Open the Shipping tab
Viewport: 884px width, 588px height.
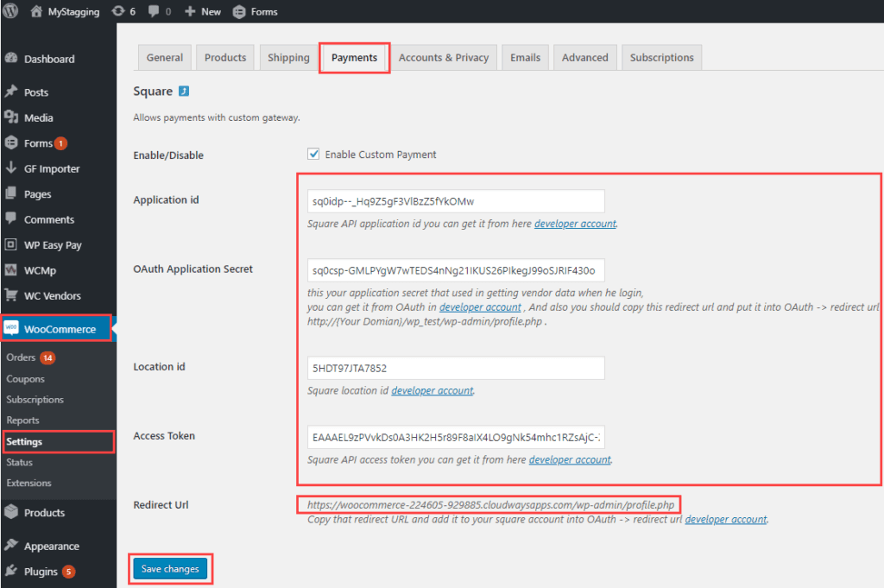(288, 58)
